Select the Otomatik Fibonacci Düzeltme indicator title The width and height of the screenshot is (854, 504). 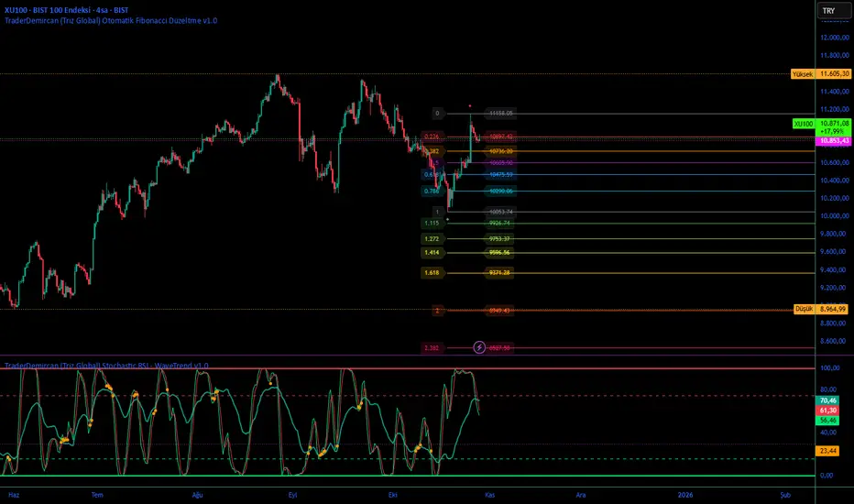(x=111, y=21)
